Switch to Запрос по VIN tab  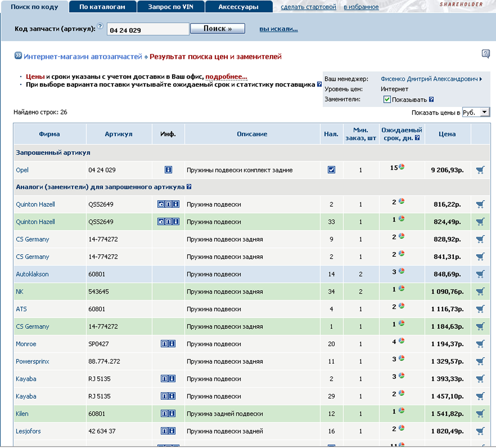171,7
